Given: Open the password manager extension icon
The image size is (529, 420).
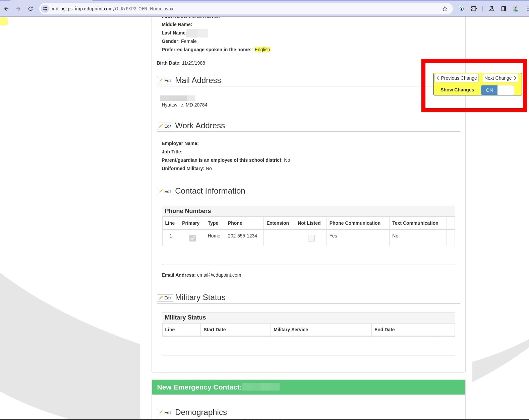Looking at the screenshot, I should [x=462, y=9].
